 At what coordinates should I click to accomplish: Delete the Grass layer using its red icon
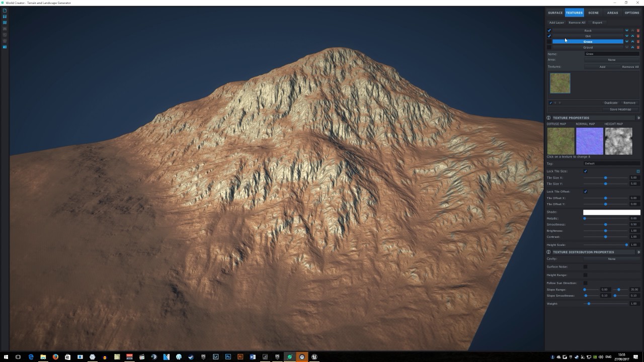638,42
